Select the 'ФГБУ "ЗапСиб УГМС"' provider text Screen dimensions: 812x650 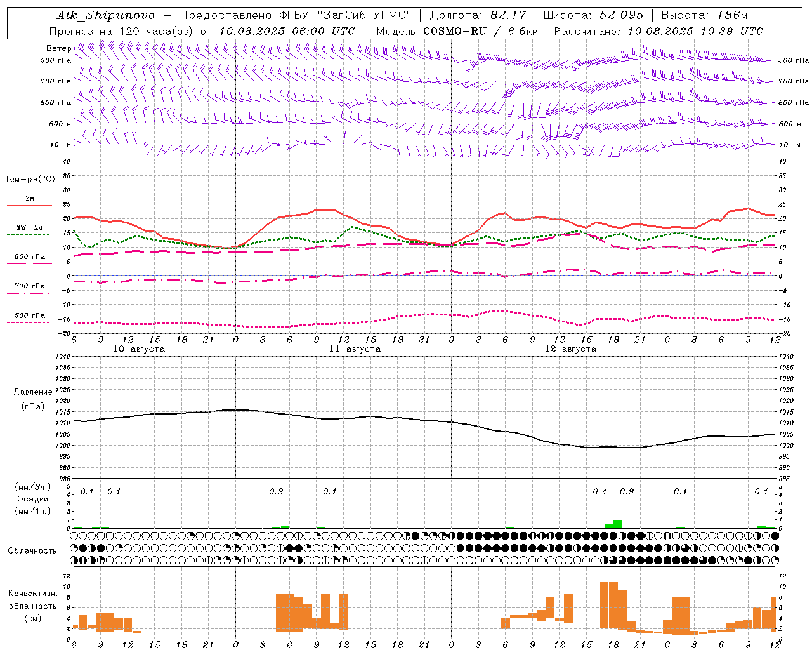[x=346, y=15]
